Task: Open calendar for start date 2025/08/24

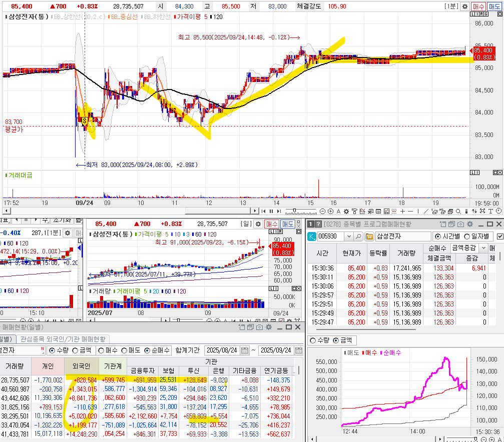Action: (x=245, y=350)
